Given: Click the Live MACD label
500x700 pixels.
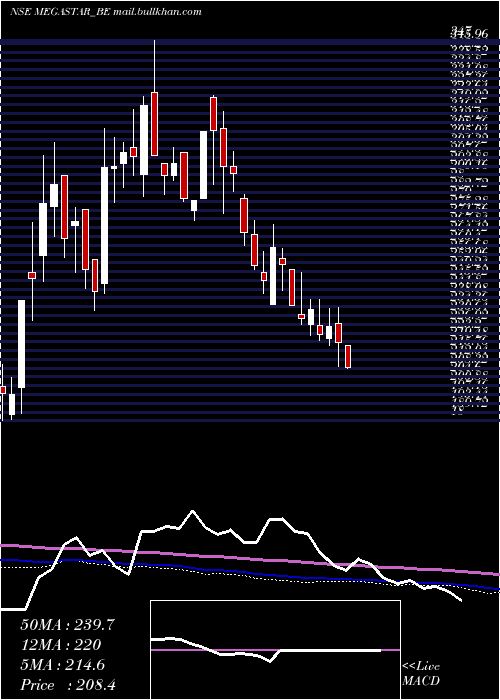Looking at the screenshot, I should pos(421,674).
